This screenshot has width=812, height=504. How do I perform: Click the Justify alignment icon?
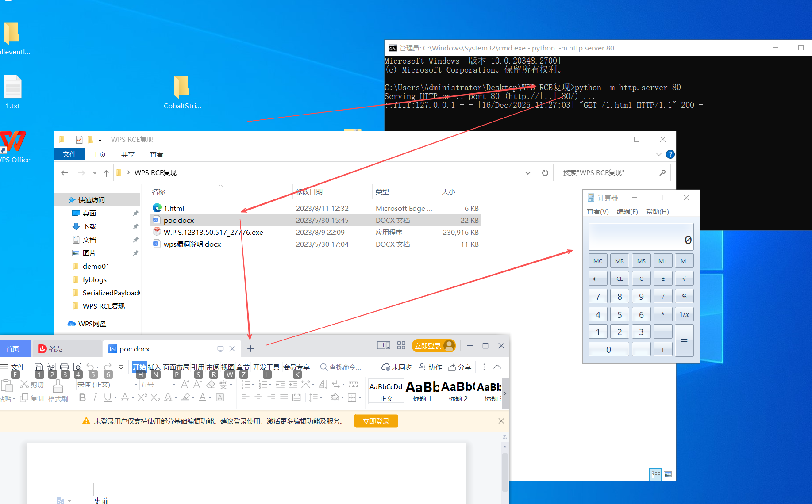[284, 397]
